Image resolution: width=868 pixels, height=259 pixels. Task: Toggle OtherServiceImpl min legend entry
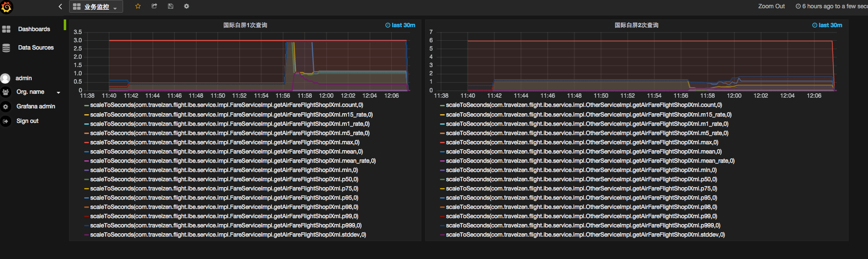coord(581,170)
